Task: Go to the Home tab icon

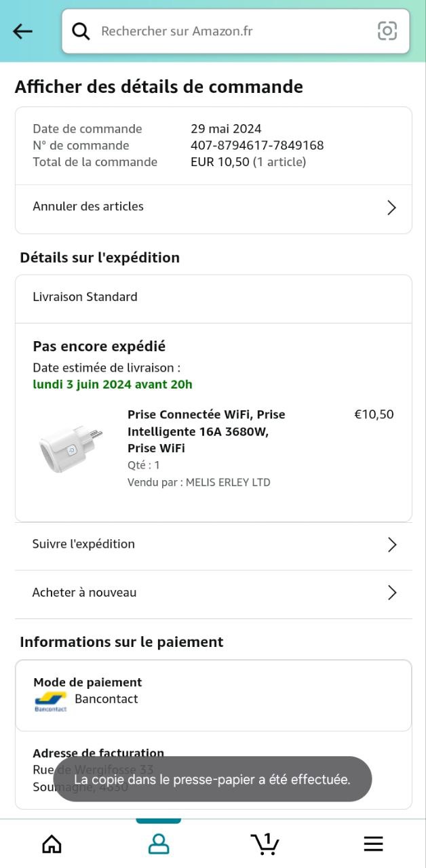Action: click(x=52, y=844)
